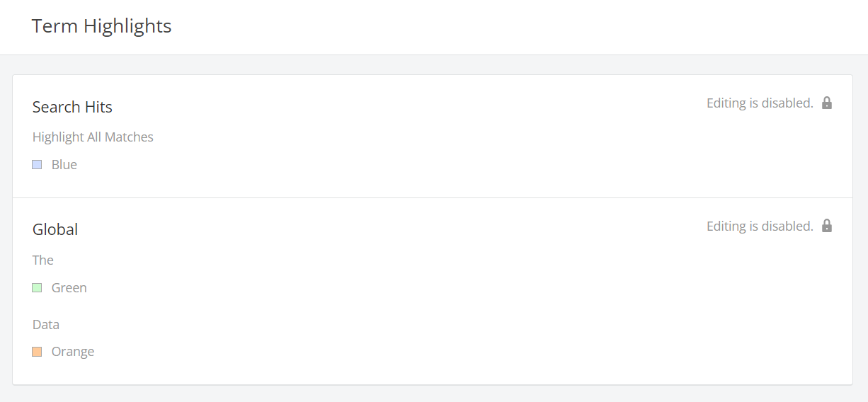Screen dimensions: 868x402
Task: Select the Blue color swatch
Action: (x=37, y=164)
